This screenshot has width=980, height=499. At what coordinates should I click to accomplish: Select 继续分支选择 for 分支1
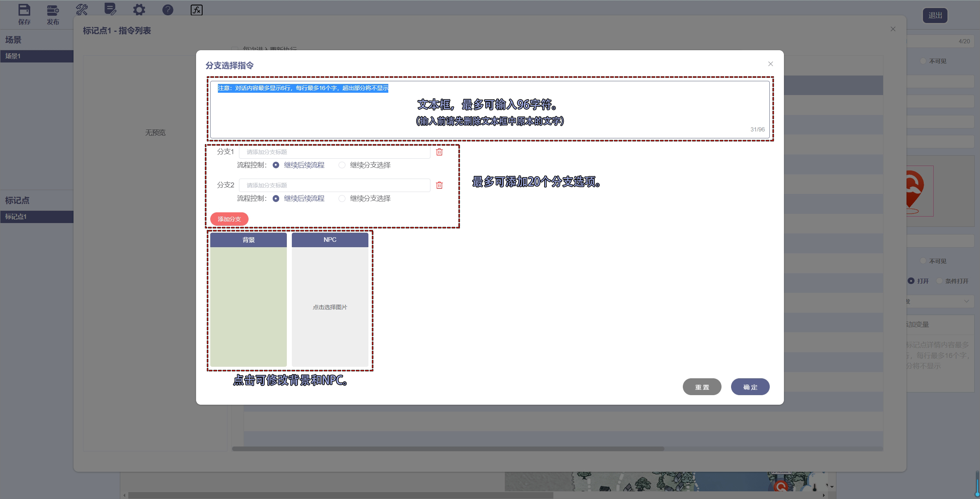[342, 165]
